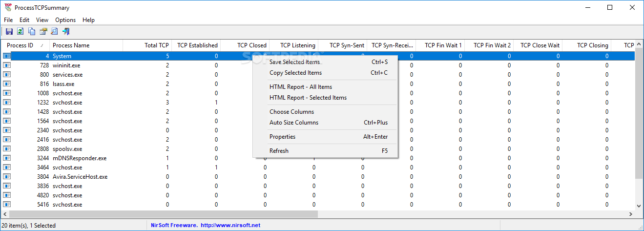
Task: Open the http://www.nirsoft.net link
Action: click(230, 225)
